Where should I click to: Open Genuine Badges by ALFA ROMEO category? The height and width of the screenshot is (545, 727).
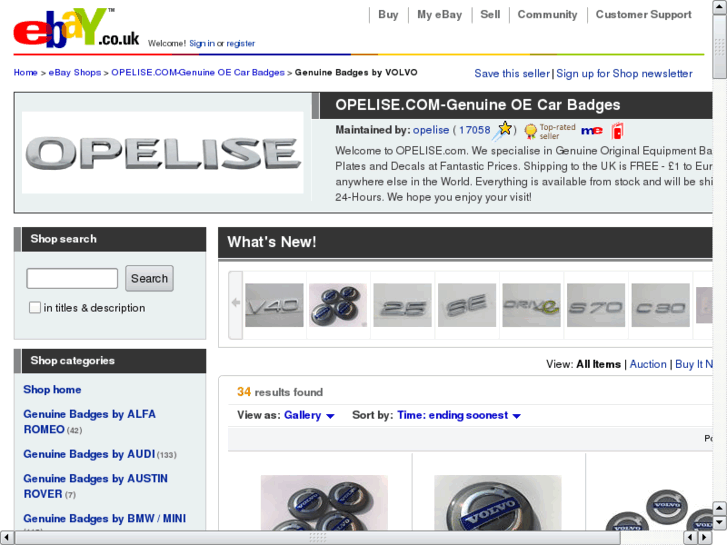(89, 422)
